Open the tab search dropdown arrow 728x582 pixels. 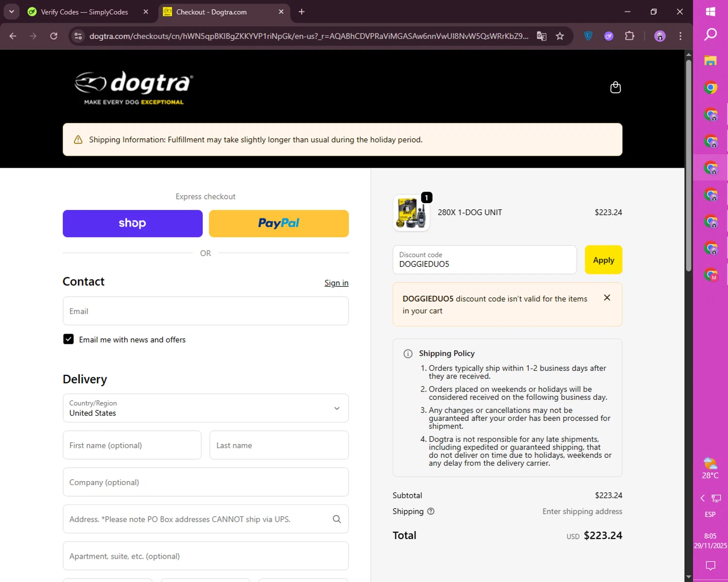tap(11, 12)
